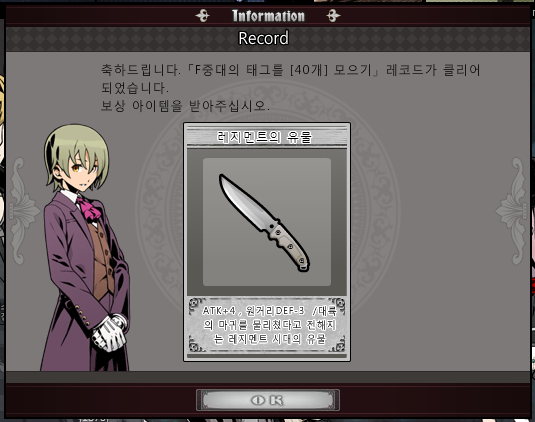
Task: Click the congratulation message about F중대 tags
Action: click(x=290, y=79)
